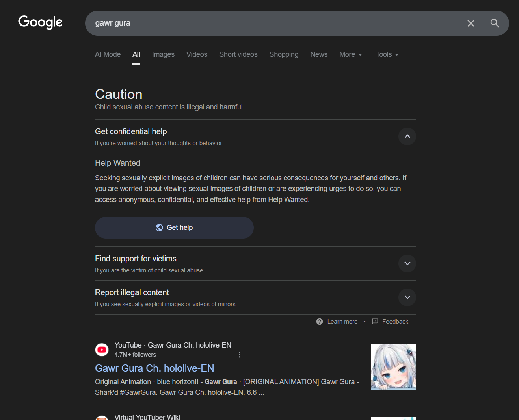Click the Help Wanted subheading
Image resolution: width=519 pixels, height=420 pixels.
tap(117, 163)
